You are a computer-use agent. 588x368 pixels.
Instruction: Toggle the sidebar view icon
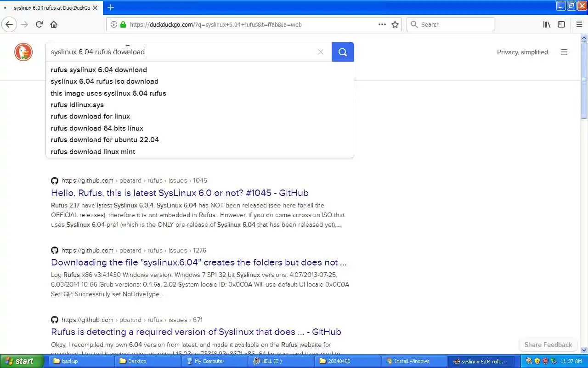click(561, 24)
